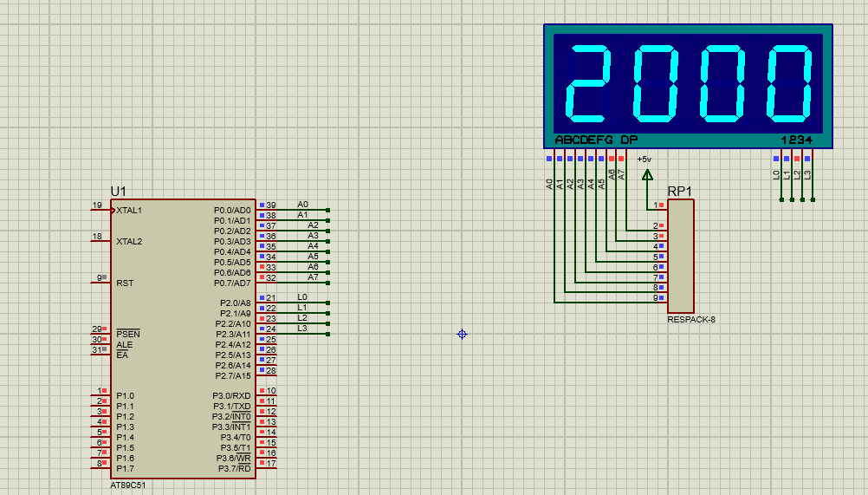
Task: Click the wire end terminal of net L1
Action: (x=328, y=314)
